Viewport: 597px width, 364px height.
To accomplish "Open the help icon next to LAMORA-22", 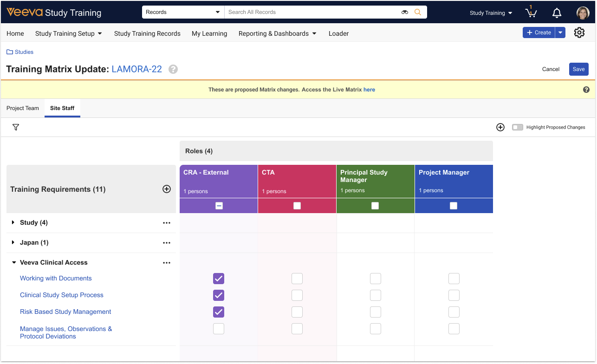I will [173, 69].
